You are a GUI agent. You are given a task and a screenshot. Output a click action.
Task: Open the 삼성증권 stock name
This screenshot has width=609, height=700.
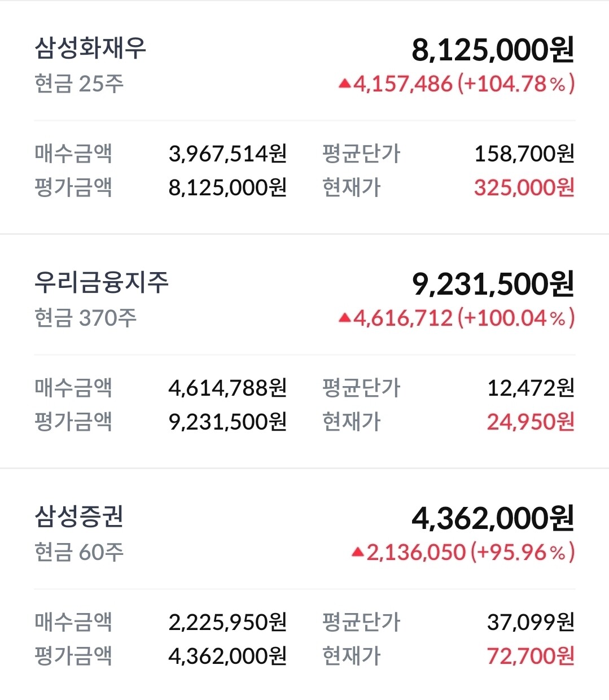point(79,517)
